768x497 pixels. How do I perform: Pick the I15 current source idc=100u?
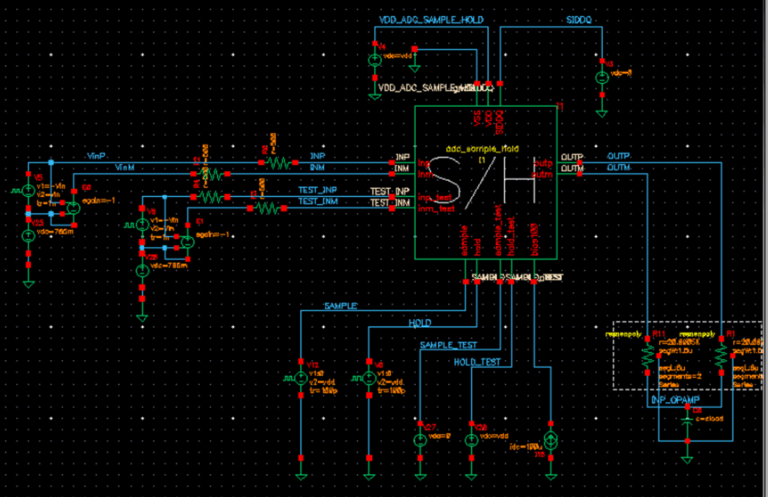(x=551, y=441)
